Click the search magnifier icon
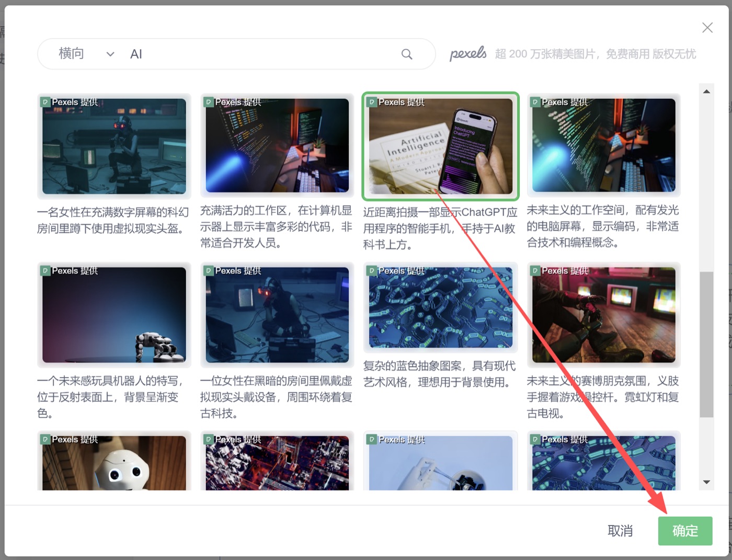Image resolution: width=732 pixels, height=560 pixels. pos(407,54)
